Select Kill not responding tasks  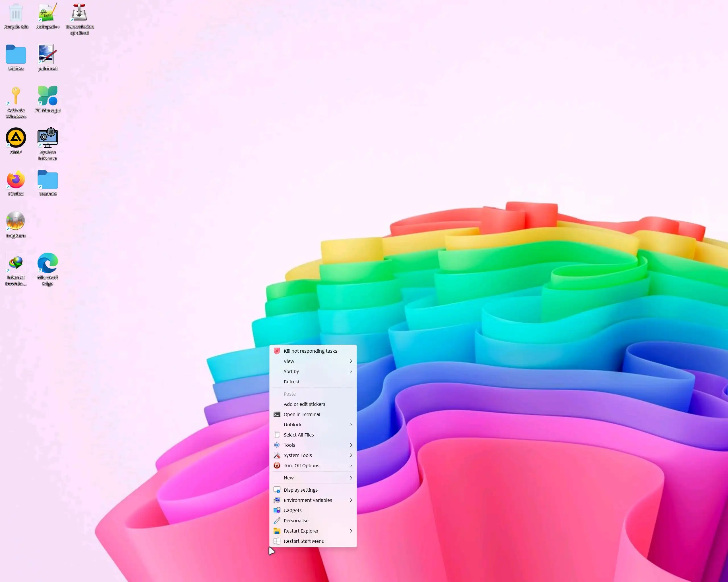[x=310, y=351]
